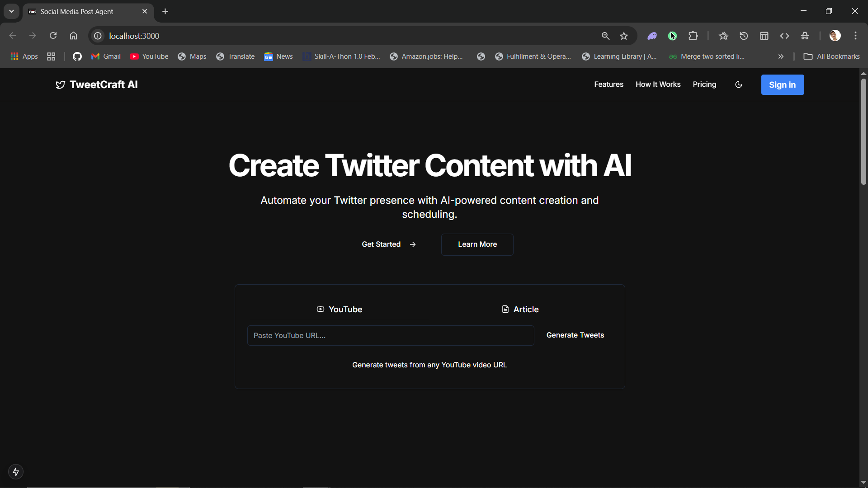
Task: Open the zoom magnifier in address bar
Action: pos(605,36)
